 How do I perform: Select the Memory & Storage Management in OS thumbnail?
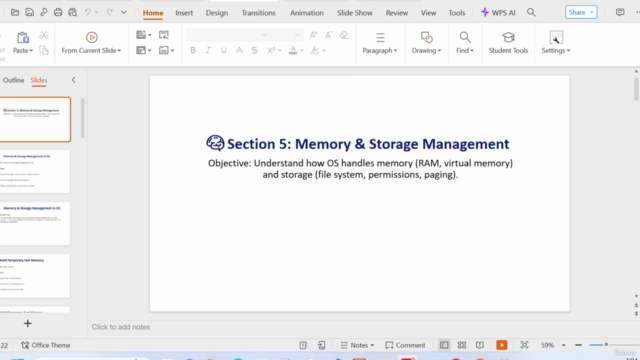point(35,171)
